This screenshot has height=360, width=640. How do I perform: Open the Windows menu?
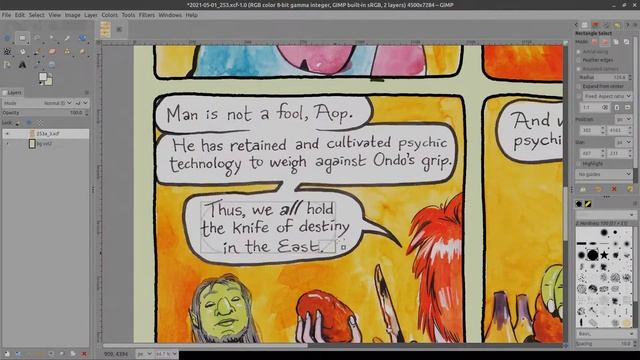coord(170,15)
